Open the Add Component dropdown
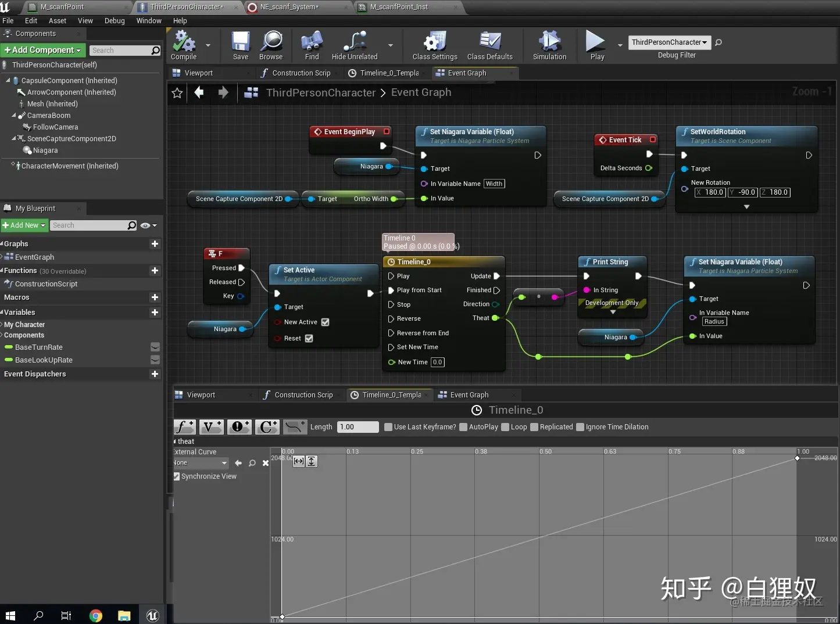840x624 pixels. (x=43, y=51)
